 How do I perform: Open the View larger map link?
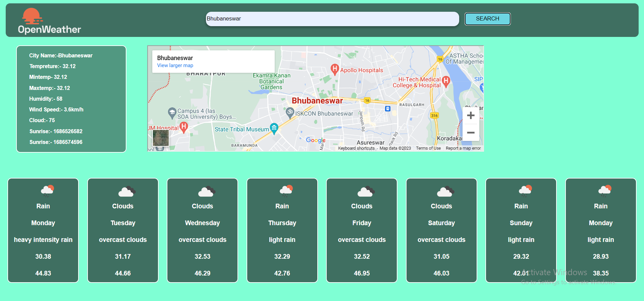point(175,65)
